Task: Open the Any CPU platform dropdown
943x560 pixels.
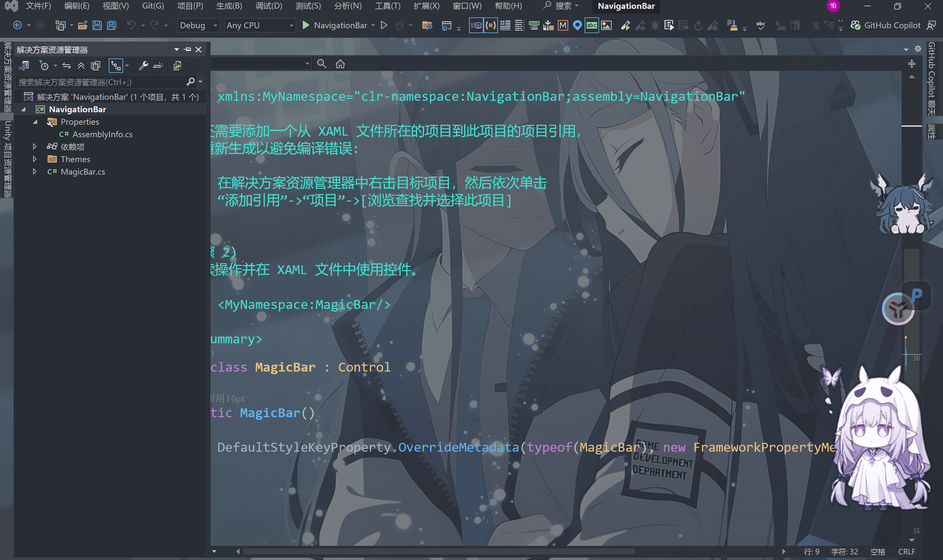Action: tap(260, 25)
